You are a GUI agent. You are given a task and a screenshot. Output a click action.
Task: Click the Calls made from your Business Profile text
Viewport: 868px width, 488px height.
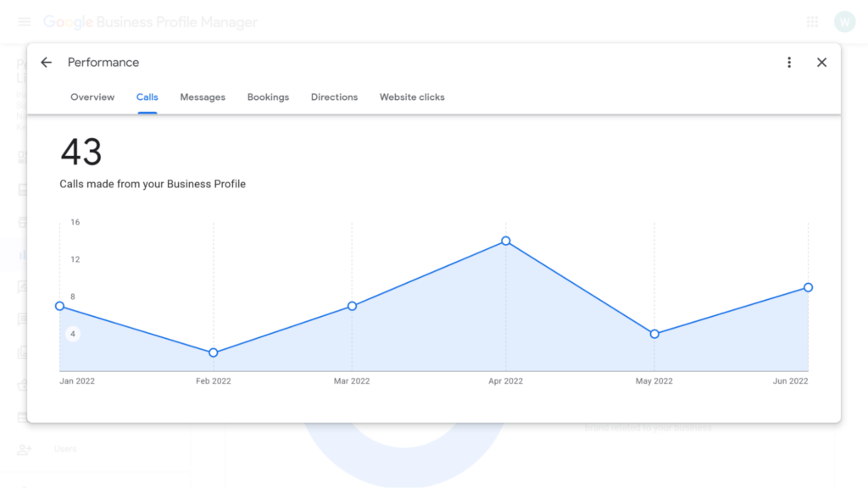pos(153,184)
